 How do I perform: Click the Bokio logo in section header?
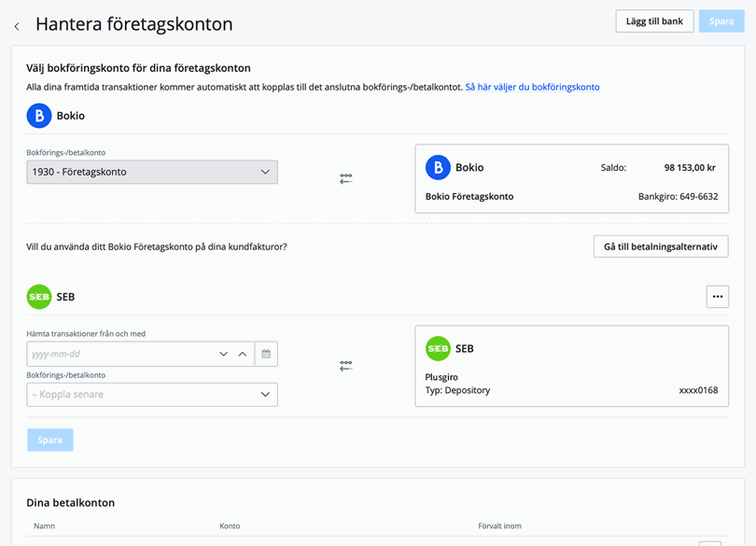pyautogui.click(x=39, y=116)
